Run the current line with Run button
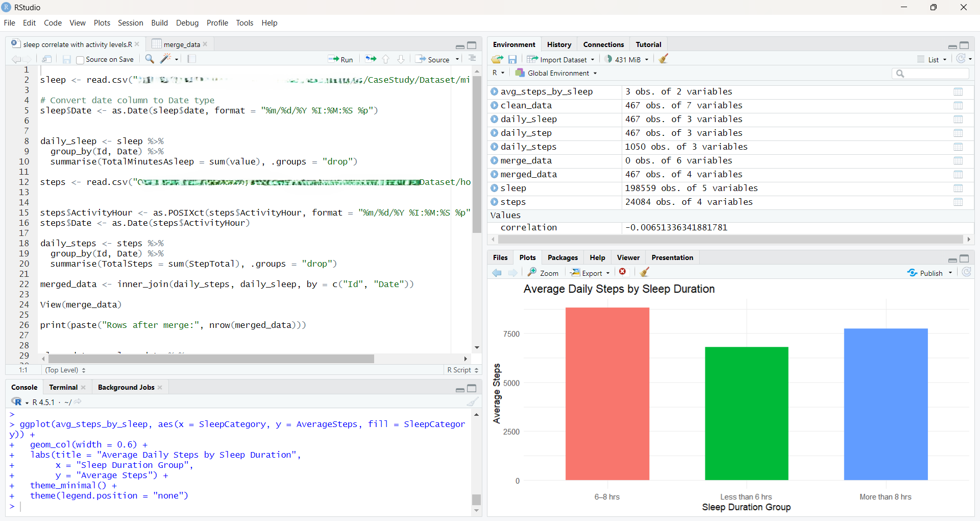The width and height of the screenshot is (980, 521). 340,59
